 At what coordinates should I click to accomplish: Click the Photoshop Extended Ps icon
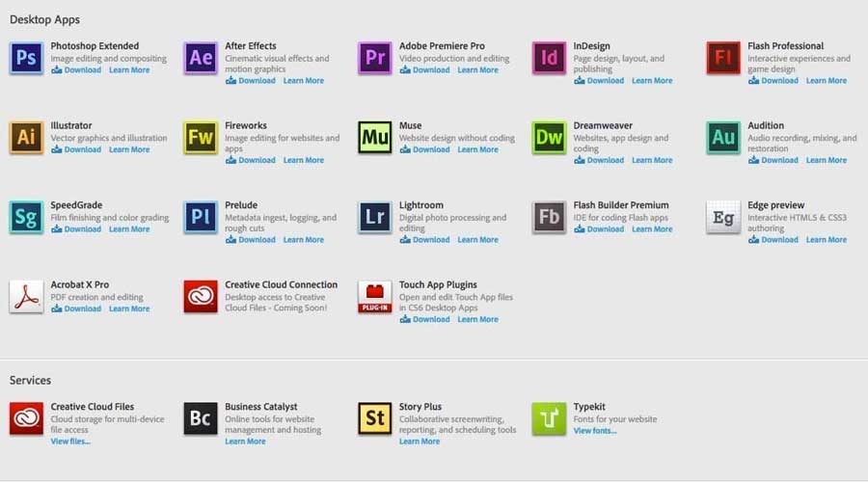pyautogui.click(x=26, y=58)
